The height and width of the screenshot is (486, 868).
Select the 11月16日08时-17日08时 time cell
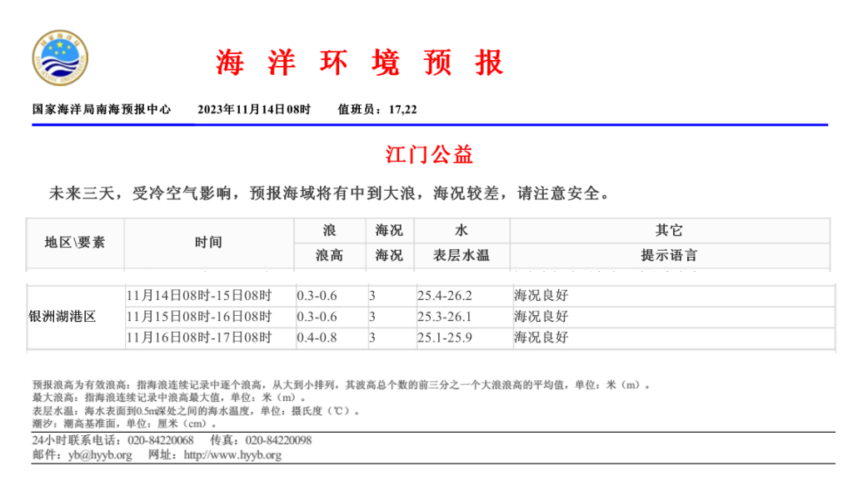(x=199, y=338)
